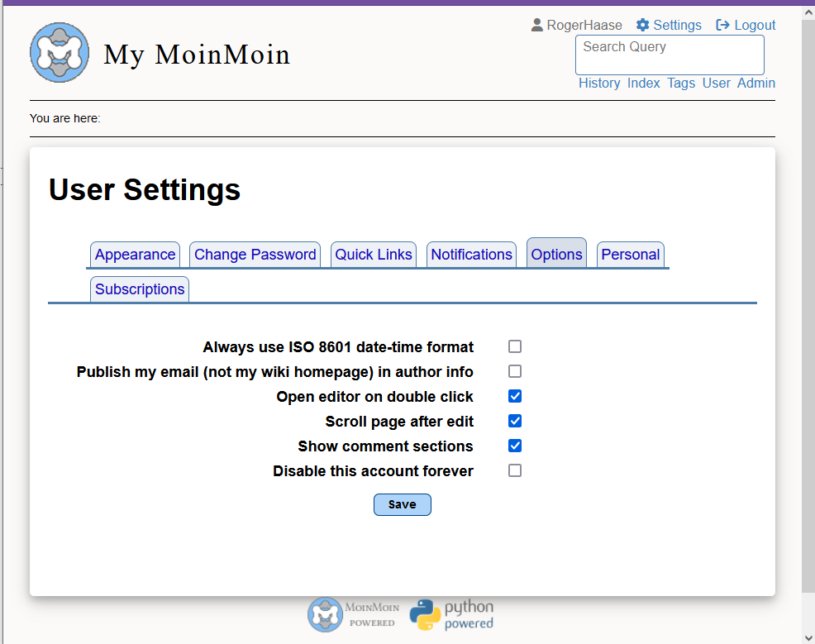The image size is (815, 644).
Task: Toggle Show comment sections checkbox
Action: pyautogui.click(x=515, y=446)
